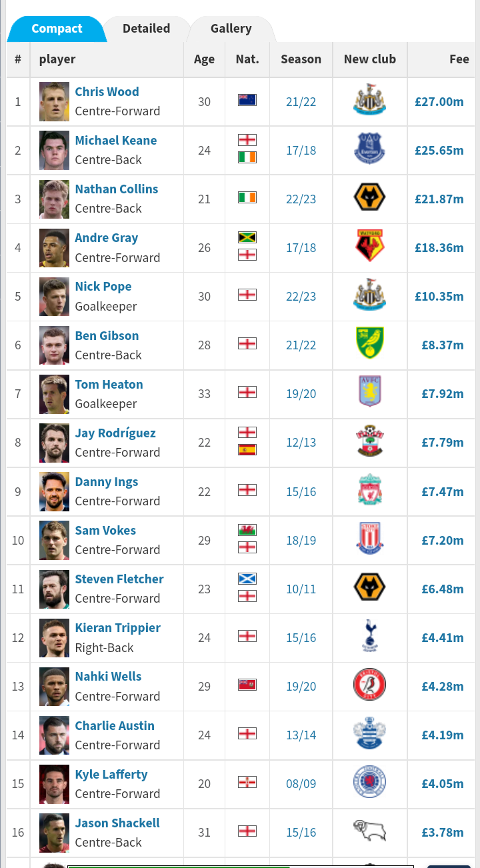Image resolution: width=480 pixels, height=868 pixels.
Task: Click Ireland flag in Nathan Collins row
Action: tap(247, 197)
